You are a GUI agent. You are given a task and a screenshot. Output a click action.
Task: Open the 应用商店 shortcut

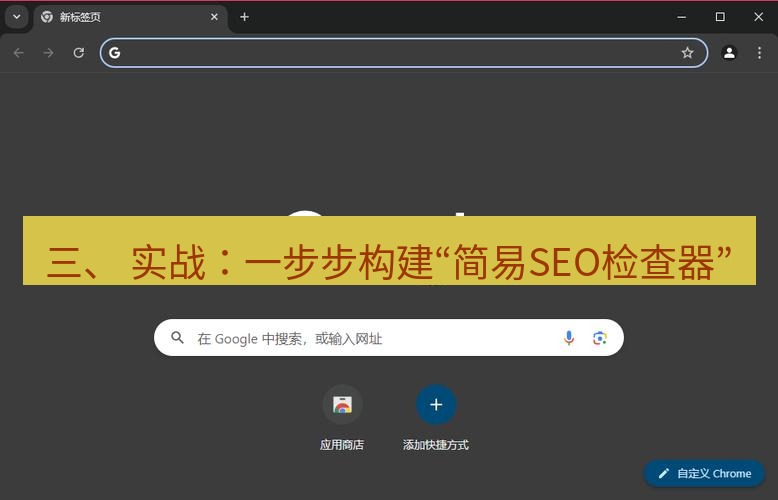pos(342,418)
